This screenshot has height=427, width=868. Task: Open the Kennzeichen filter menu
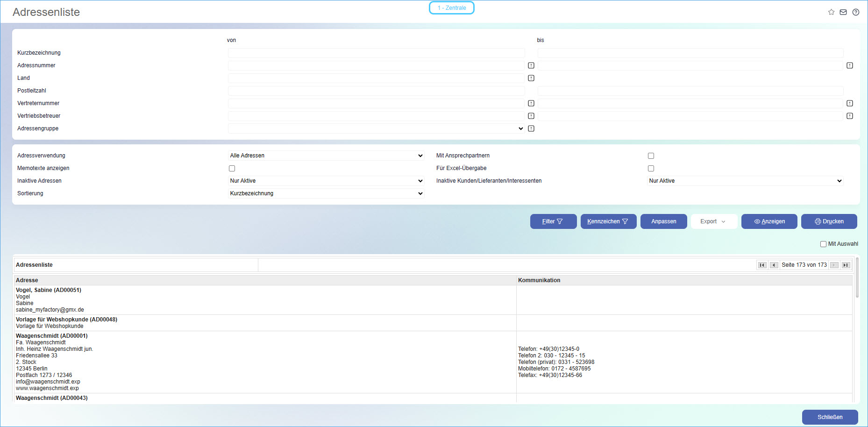608,221
